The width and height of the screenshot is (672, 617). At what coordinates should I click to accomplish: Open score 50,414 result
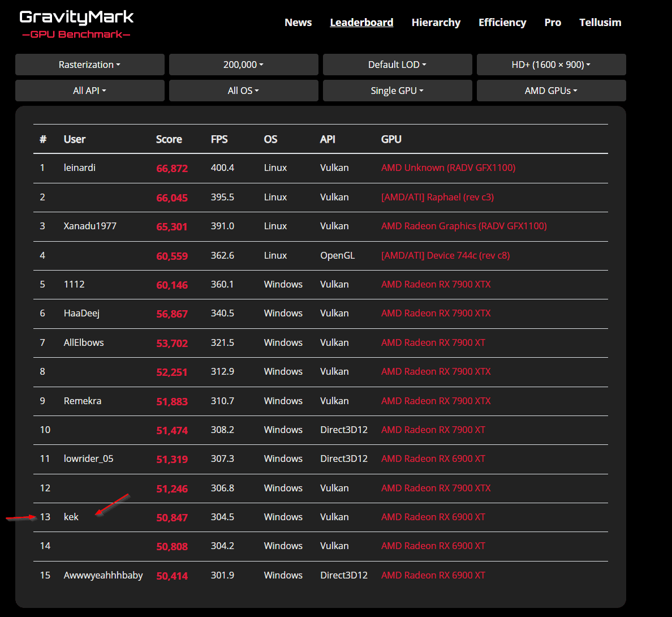click(x=172, y=576)
